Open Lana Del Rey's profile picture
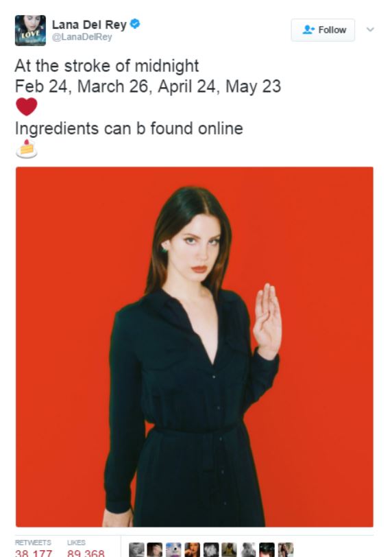Image resolution: width=392 pixels, height=557 pixels. click(30, 30)
